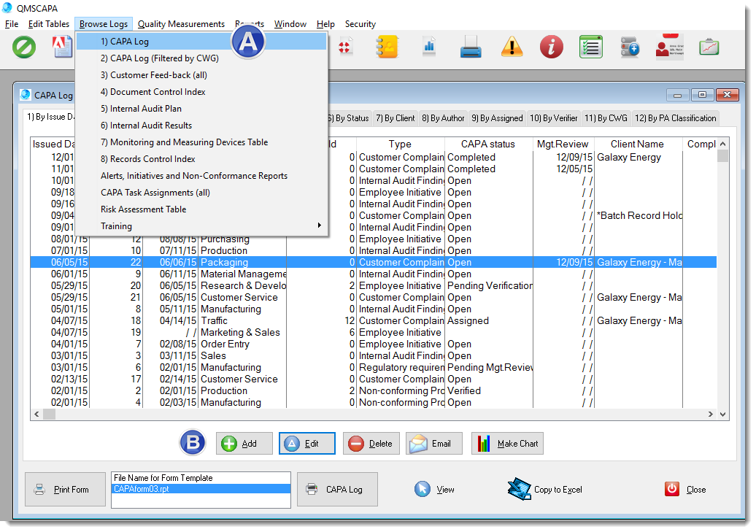Open the green checklist toolbar icon

[590, 47]
